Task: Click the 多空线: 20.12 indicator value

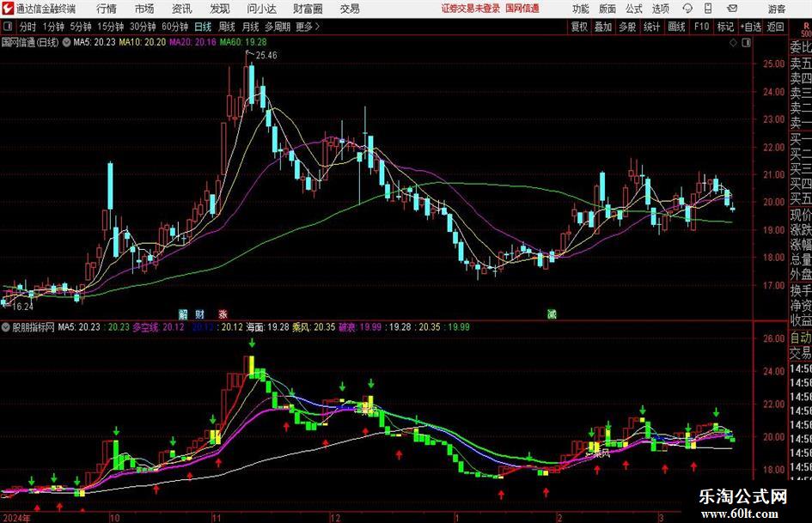Action: tap(158, 327)
